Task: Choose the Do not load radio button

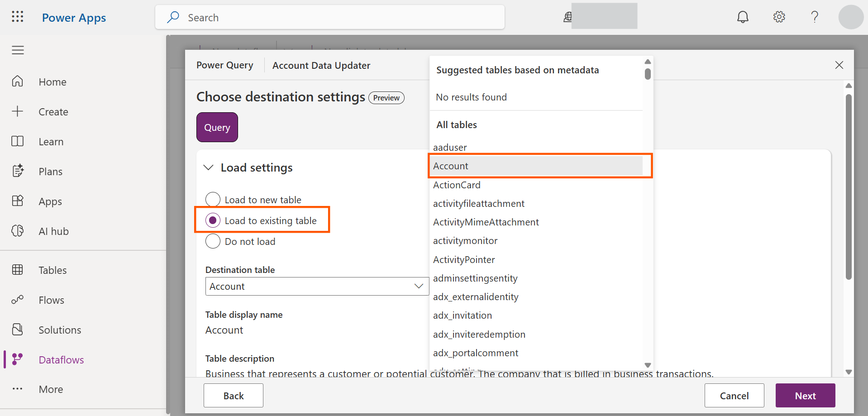Action: pyautogui.click(x=213, y=241)
